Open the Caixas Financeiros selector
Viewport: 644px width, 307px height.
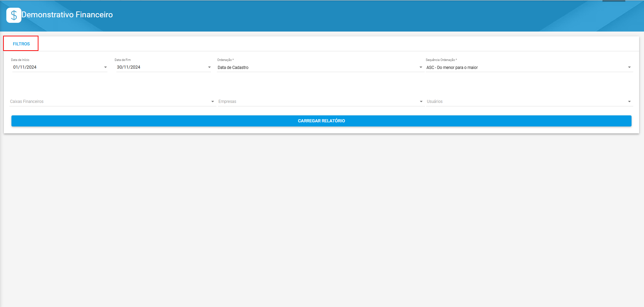[113, 102]
